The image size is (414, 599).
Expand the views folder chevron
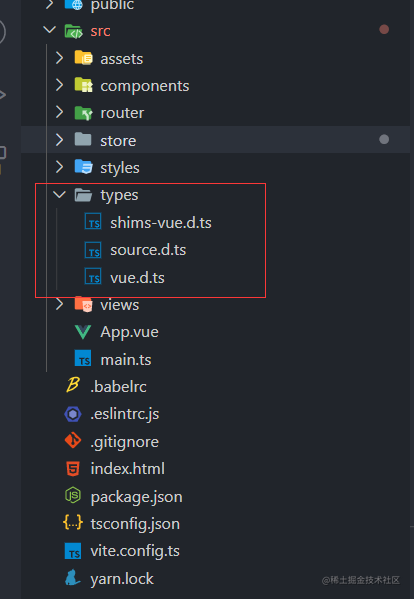point(59,304)
